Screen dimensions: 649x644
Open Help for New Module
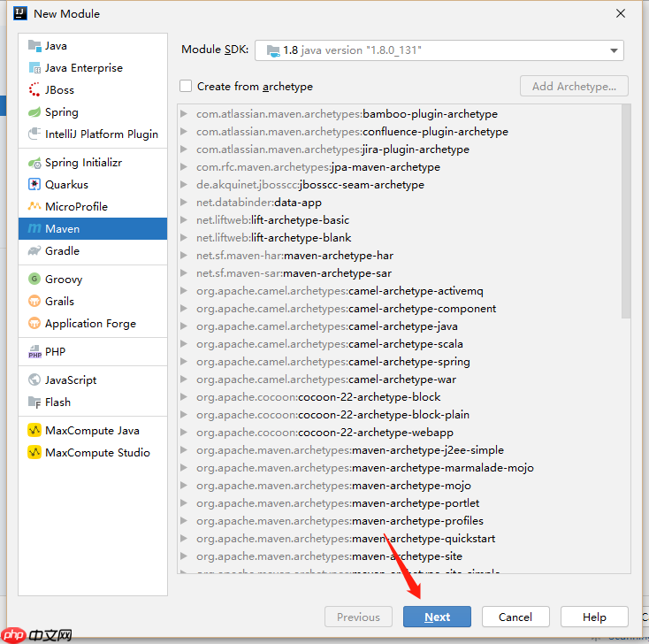point(594,617)
